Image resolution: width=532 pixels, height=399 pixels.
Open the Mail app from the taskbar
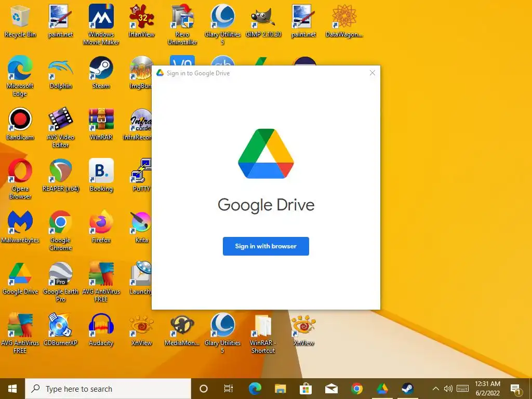tap(331, 389)
